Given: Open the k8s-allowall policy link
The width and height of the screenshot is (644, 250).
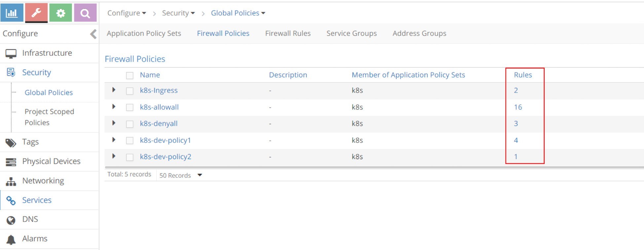Looking at the screenshot, I should [159, 107].
